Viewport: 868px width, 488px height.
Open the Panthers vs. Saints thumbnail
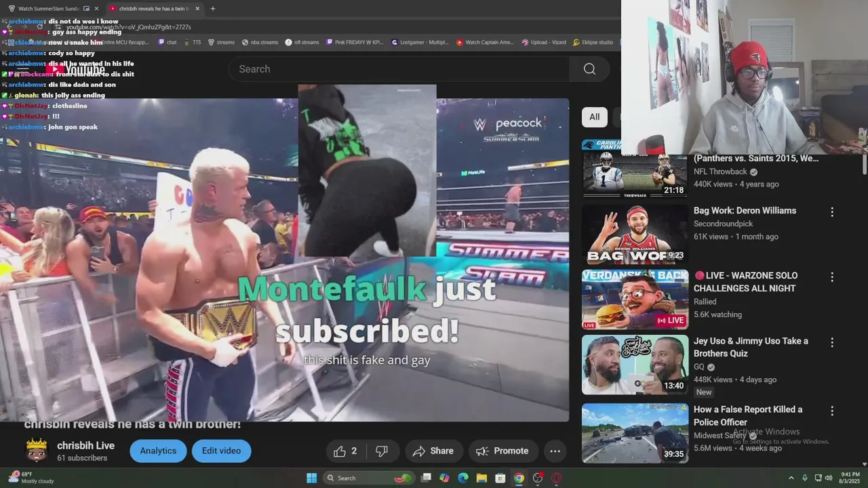point(635,168)
